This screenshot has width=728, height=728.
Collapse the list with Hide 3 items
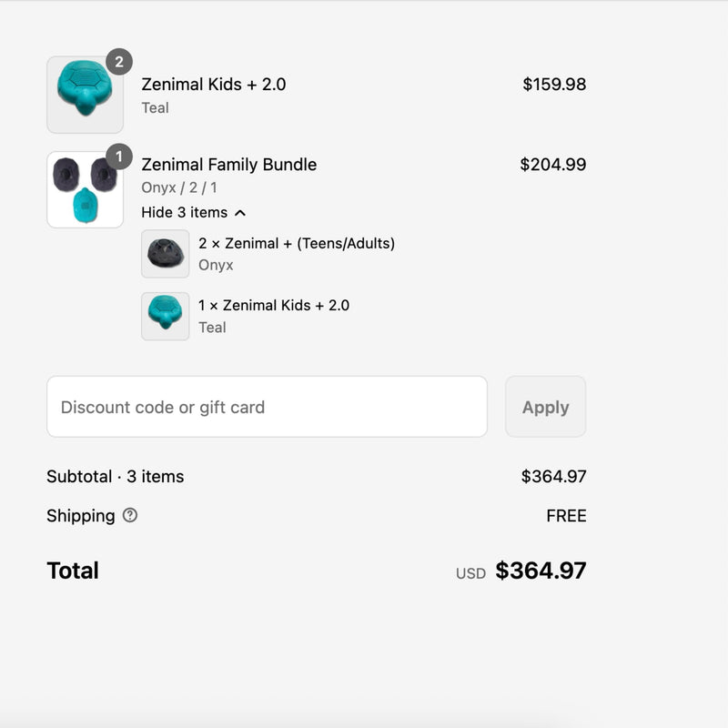(x=193, y=212)
